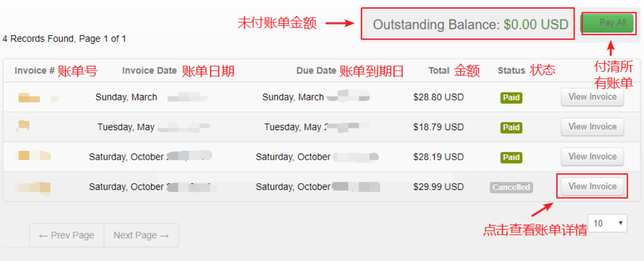Image resolution: width=644 pixels, height=261 pixels.
Task: Click the Paid badge on the $28.19 invoice
Action: (x=511, y=157)
